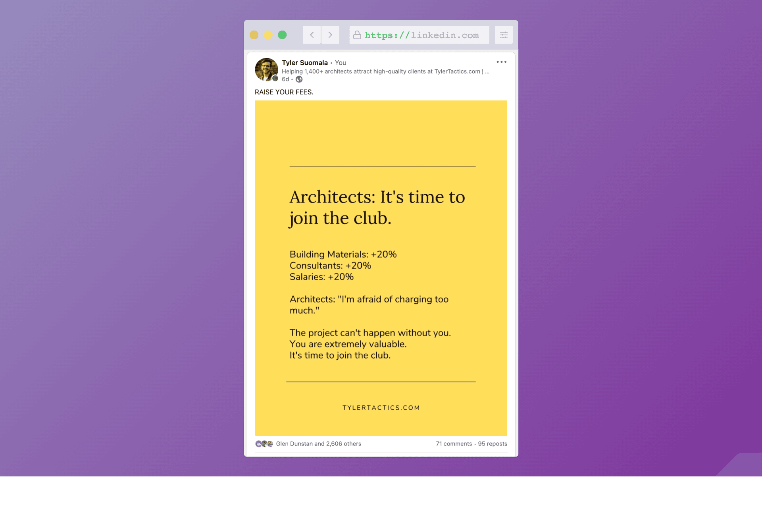The image size is (762, 532).
Task: Click Tyler Suomala's profile photo
Action: (x=266, y=69)
